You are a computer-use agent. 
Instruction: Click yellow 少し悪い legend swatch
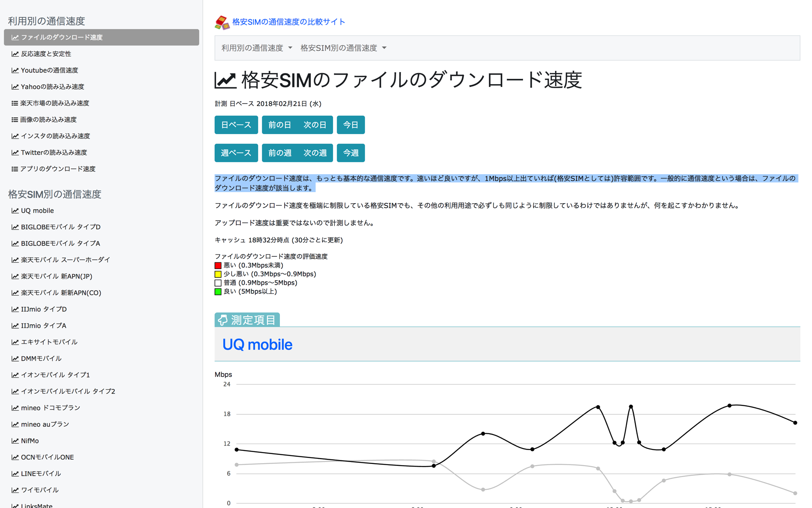tap(218, 274)
